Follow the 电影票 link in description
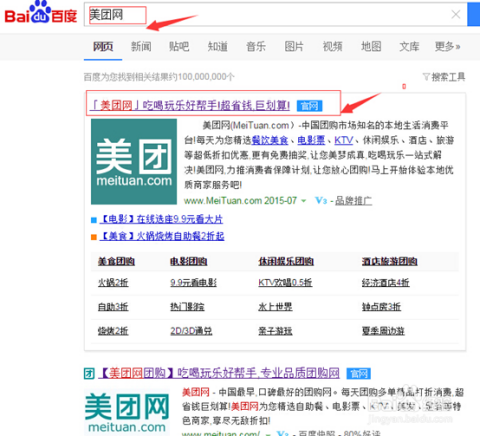 click(x=311, y=140)
